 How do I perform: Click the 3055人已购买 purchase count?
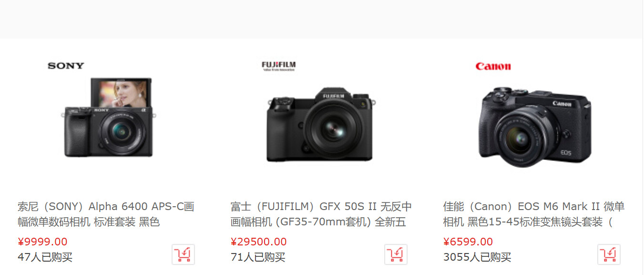point(477,257)
